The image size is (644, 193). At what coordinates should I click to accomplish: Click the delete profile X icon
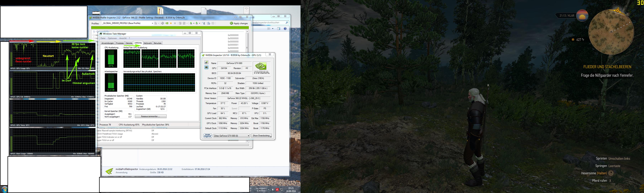(x=175, y=23)
